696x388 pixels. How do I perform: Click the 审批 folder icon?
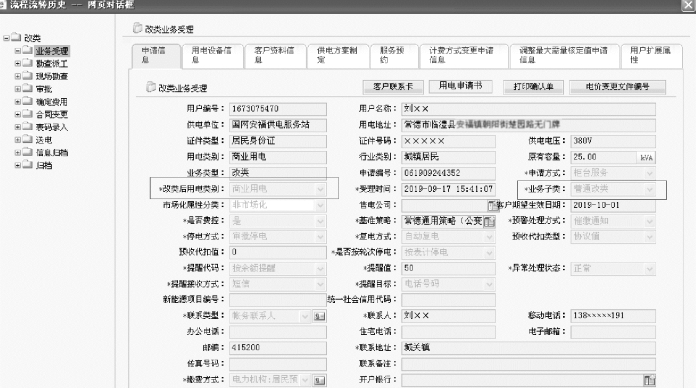(28, 88)
